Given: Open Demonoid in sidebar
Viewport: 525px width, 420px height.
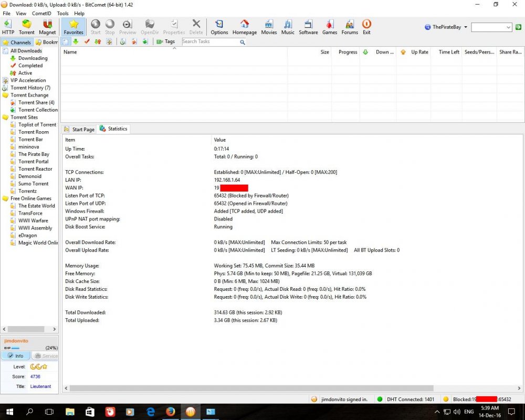Looking at the screenshot, I should pos(30,176).
